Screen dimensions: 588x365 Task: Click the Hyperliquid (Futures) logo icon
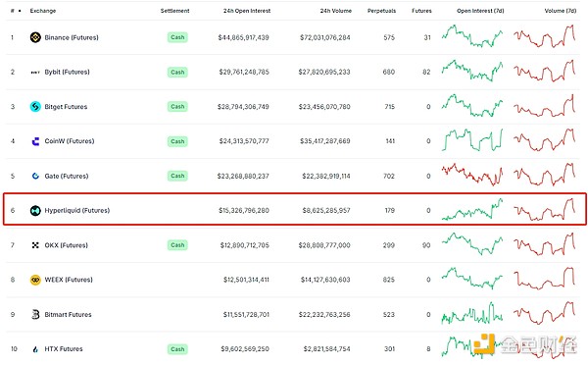tap(35, 210)
